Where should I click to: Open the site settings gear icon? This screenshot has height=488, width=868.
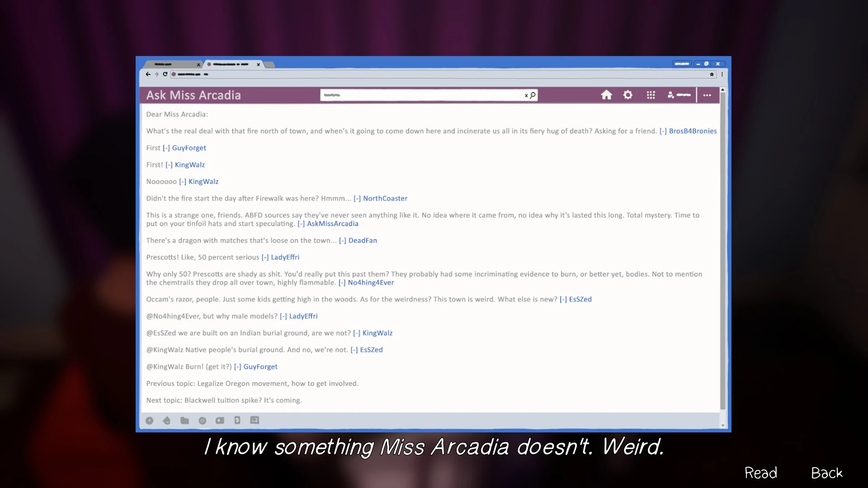click(x=627, y=95)
